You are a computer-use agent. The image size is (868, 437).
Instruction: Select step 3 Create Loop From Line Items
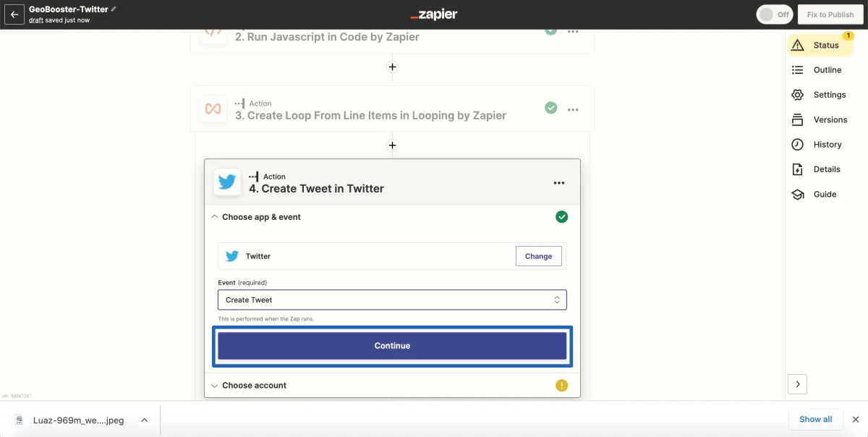pyautogui.click(x=392, y=109)
